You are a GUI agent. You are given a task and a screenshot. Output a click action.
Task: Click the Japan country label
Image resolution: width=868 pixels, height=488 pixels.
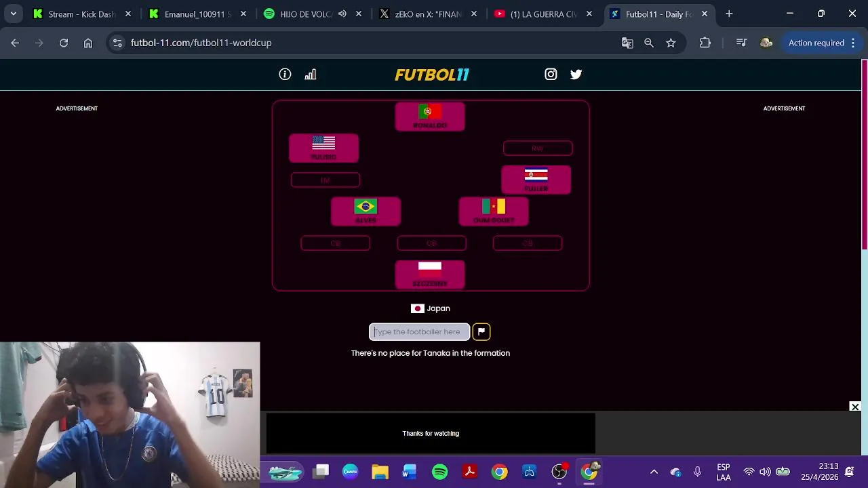[x=431, y=308]
